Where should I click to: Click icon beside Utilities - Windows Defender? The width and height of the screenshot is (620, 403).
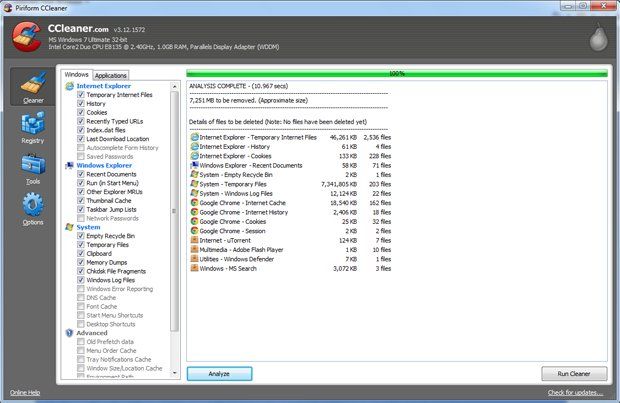tap(194, 259)
